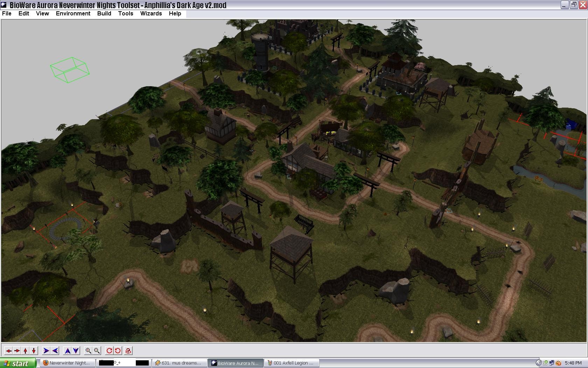The width and height of the screenshot is (588, 368).
Task: Zoom out with the magnifier minus icon
Action: point(97,350)
